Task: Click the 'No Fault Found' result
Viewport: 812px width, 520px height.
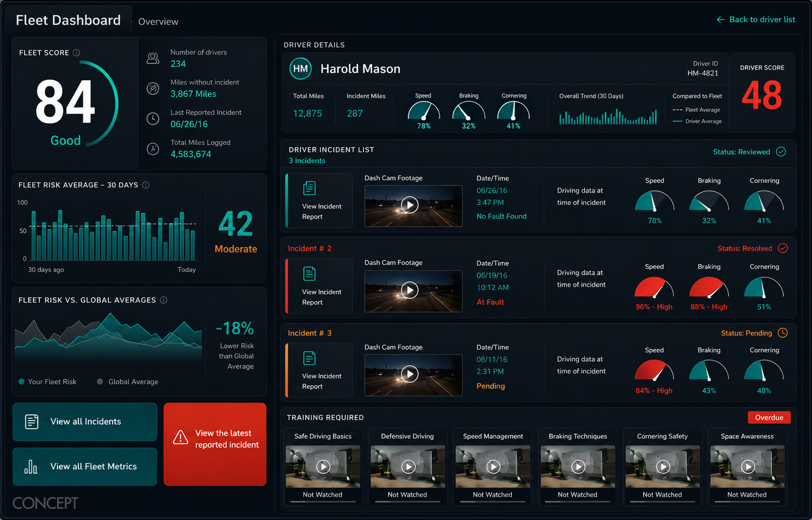Action: pos(501,216)
